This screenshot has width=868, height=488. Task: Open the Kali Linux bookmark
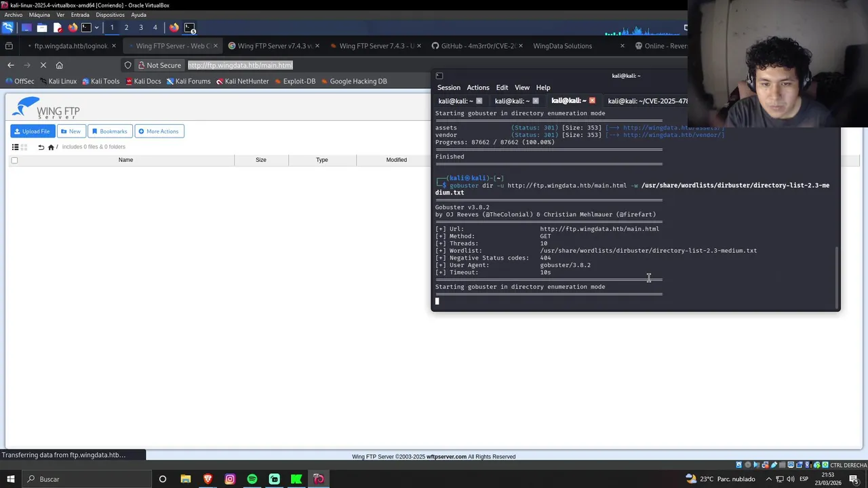click(x=58, y=81)
